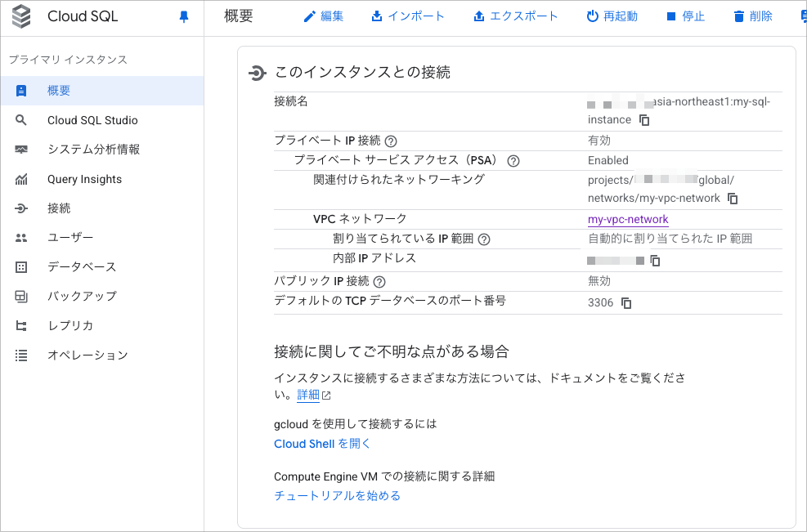Click the インポート toolbar label

click(x=416, y=16)
